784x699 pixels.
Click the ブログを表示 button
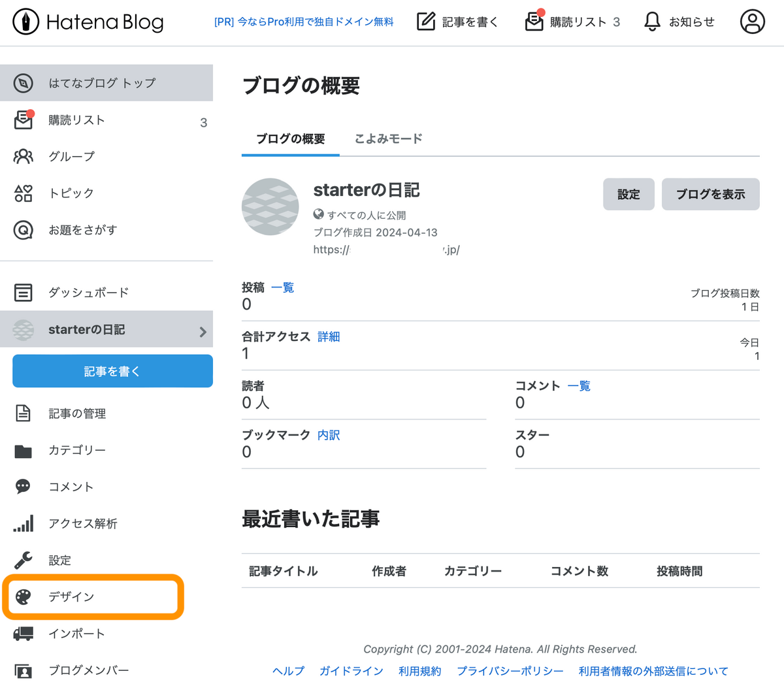(711, 194)
